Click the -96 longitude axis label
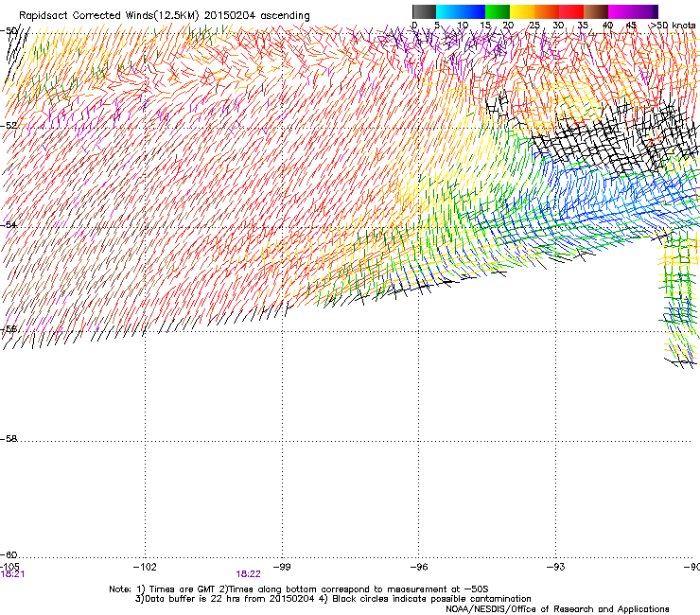Viewport: 700px width, 615px height. 419,567
